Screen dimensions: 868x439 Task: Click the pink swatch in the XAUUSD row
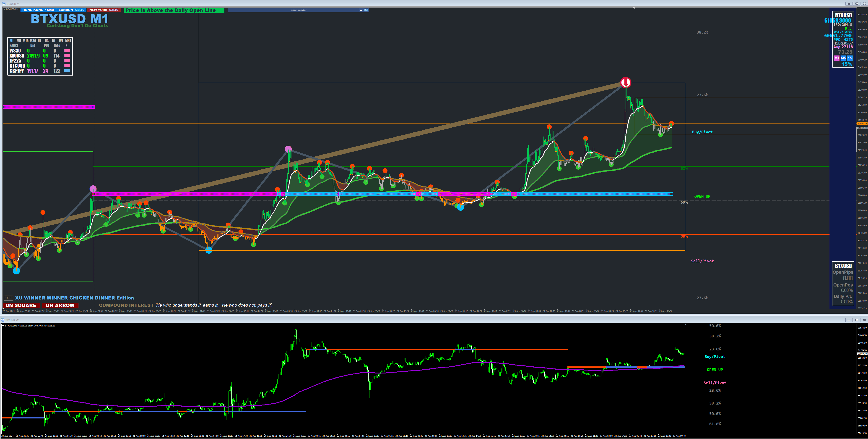coord(67,56)
